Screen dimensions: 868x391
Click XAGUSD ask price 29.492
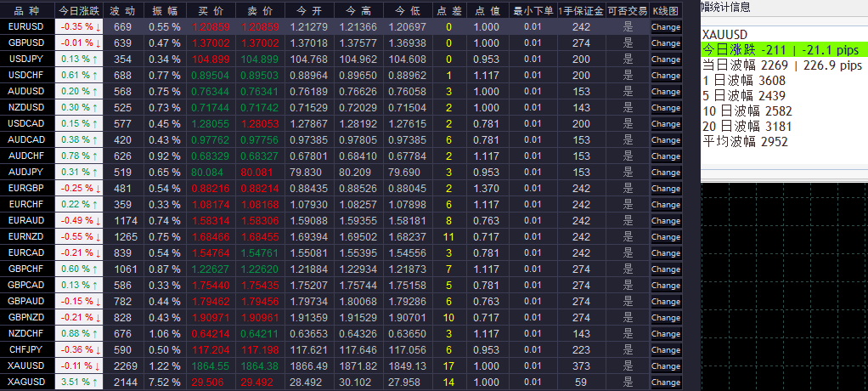point(260,382)
